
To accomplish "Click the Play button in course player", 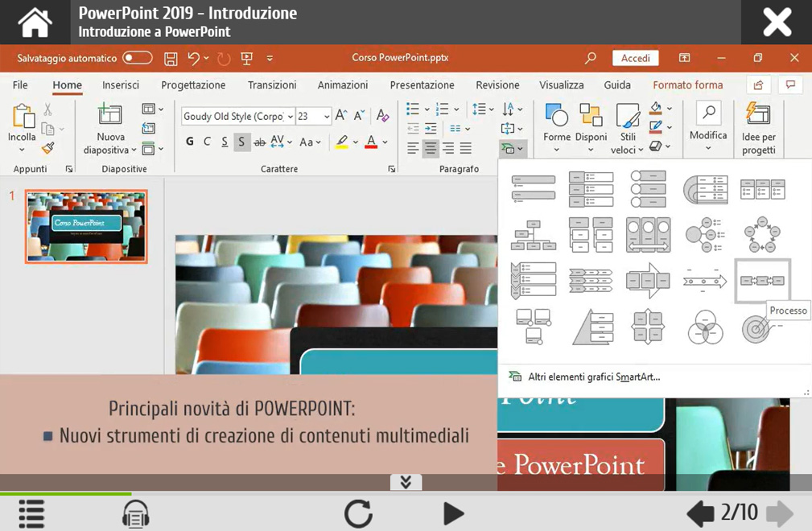I will [x=453, y=513].
